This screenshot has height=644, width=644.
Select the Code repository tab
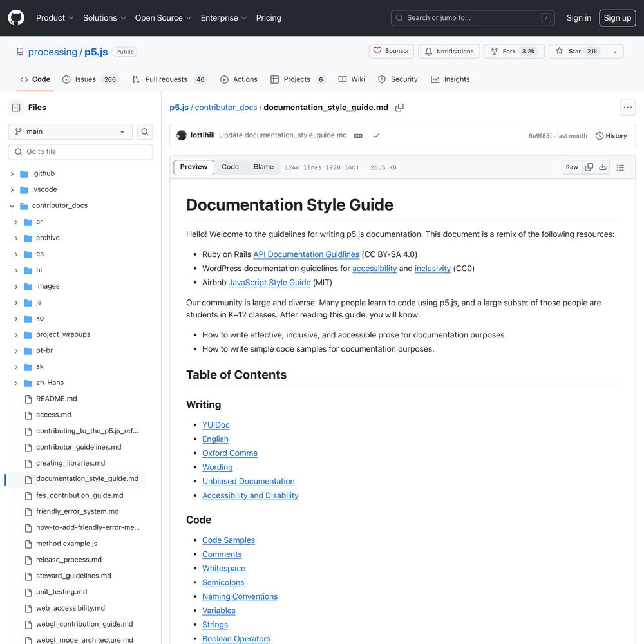tap(35, 79)
